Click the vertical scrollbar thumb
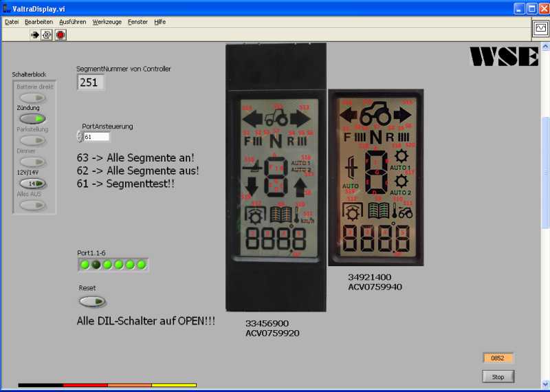This screenshot has height=392, width=550. click(546, 172)
